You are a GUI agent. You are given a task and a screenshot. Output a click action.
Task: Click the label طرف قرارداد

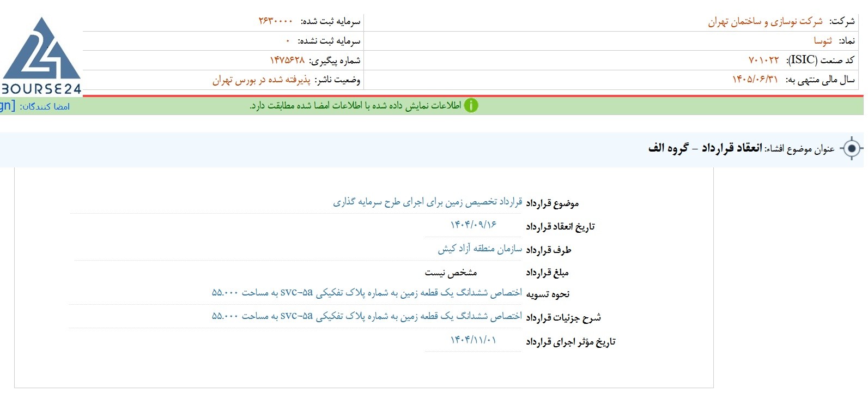pos(548,250)
